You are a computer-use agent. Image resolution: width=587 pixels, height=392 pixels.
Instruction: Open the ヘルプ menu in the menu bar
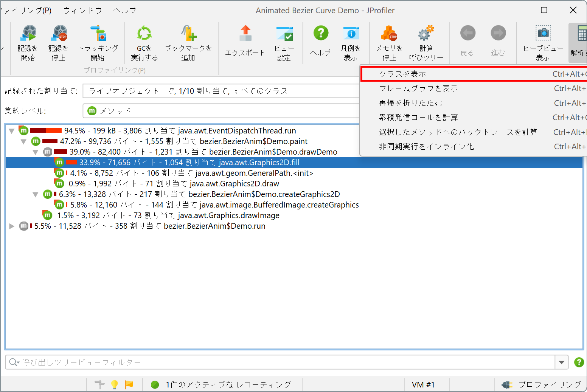125,10
